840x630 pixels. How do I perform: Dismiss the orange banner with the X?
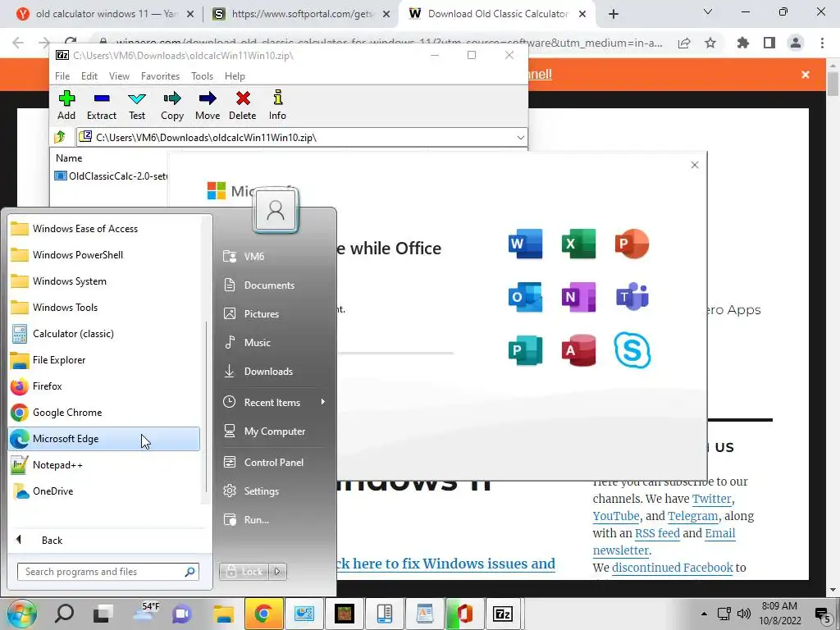click(x=806, y=75)
